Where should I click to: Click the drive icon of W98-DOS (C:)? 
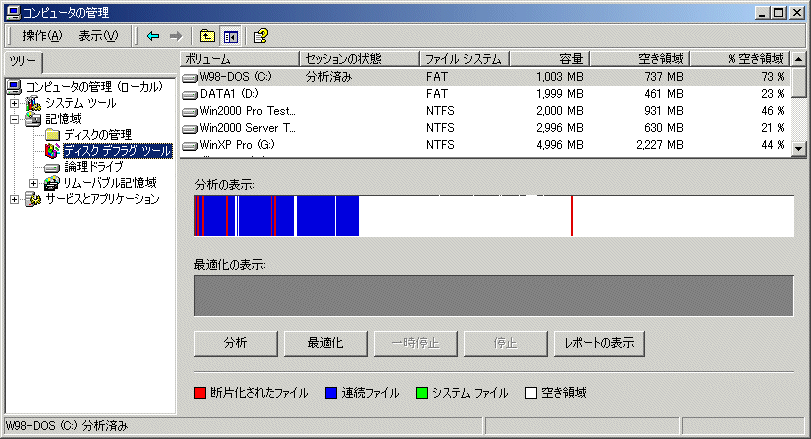190,78
